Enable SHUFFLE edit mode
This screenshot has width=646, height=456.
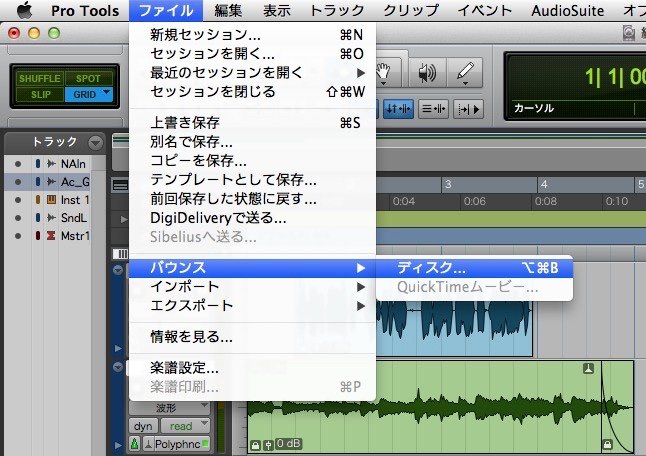coord(40,78)
